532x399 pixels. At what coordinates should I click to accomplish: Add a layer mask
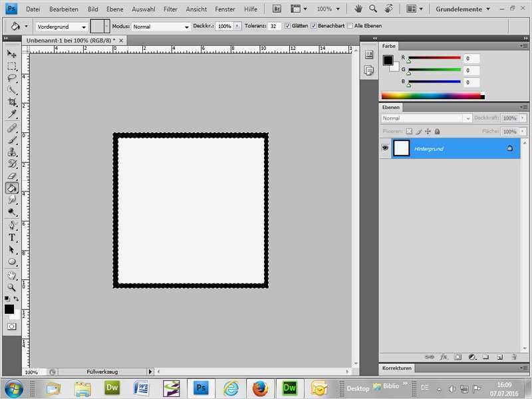pyautogui.click(x=458, y=357)
